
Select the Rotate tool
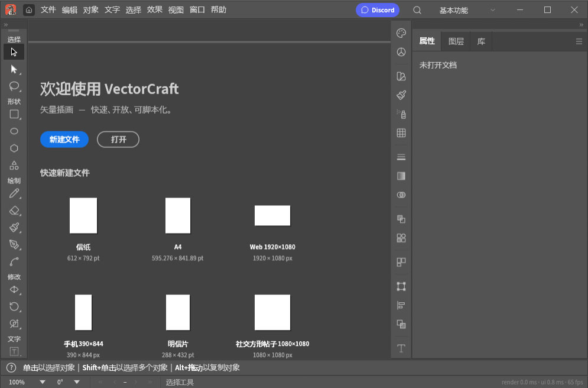pyautogui.click(x=14, y=306)
